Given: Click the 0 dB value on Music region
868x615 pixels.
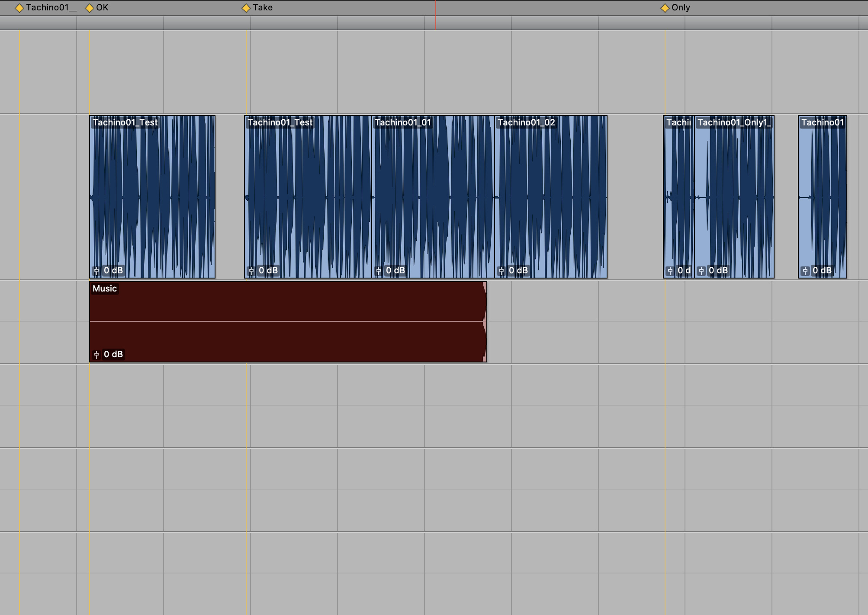Looking at the screenshot, I should coord(113,355).
